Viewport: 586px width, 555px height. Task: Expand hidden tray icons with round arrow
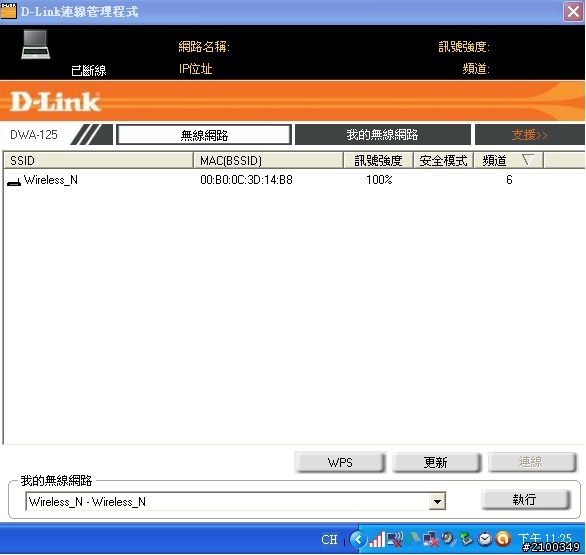coord(358,539)
